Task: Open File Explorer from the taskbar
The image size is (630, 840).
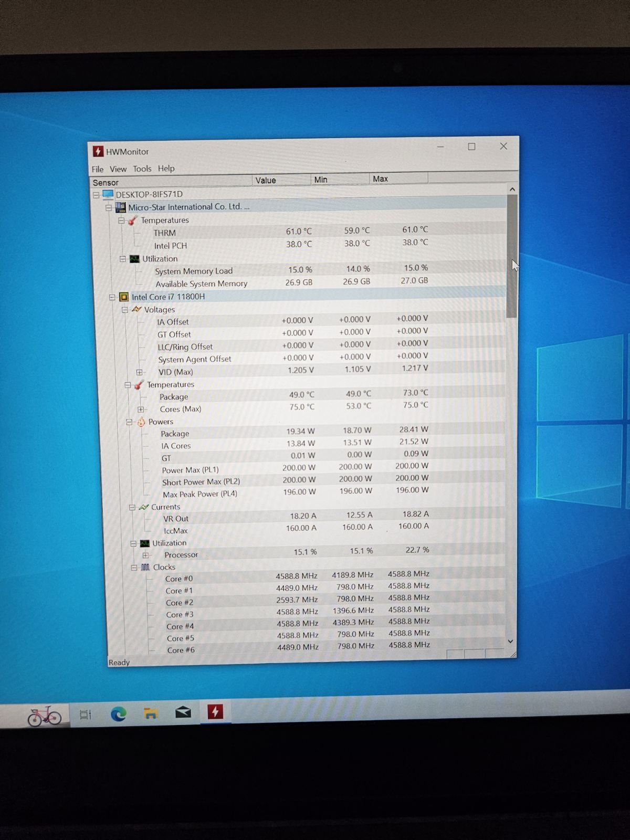Action: pyautogui.click(x=151, y=713)
